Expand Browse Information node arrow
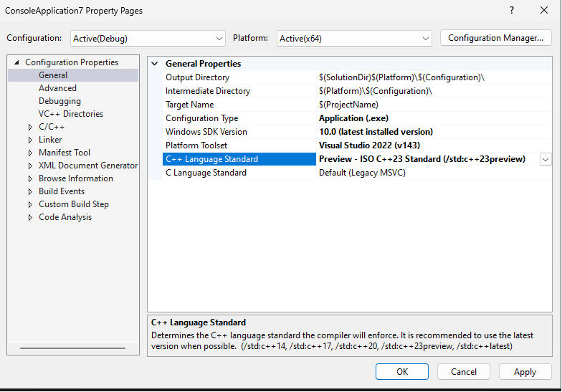Viewport: 562px width, 392px height. pyautogui.click(x=30, y=179)
